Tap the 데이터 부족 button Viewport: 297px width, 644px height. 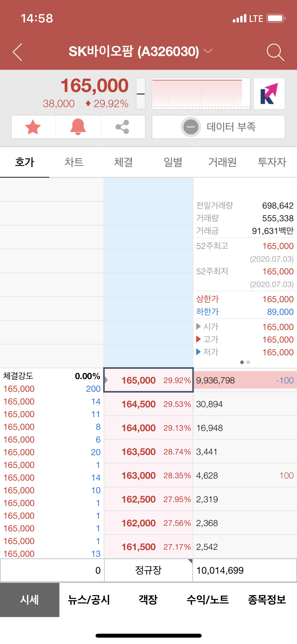(x=218, y=127)
